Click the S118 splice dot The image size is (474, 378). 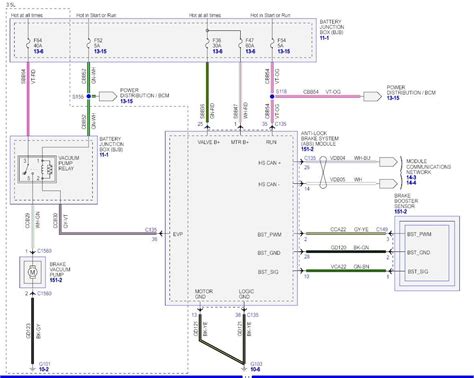point(272,96)
